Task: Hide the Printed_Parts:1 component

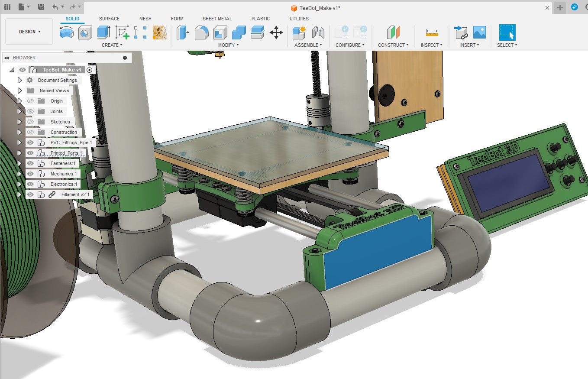Action: click(30, 153)
